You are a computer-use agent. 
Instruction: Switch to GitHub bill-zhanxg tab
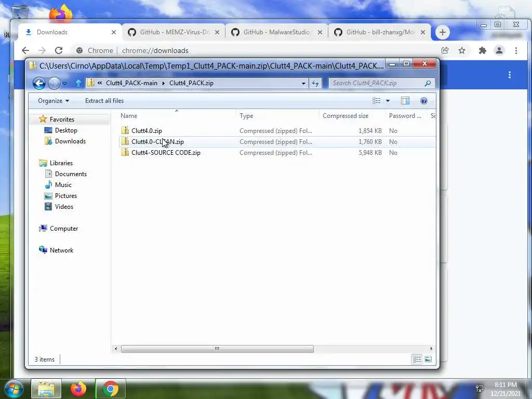tap(380, 32)
